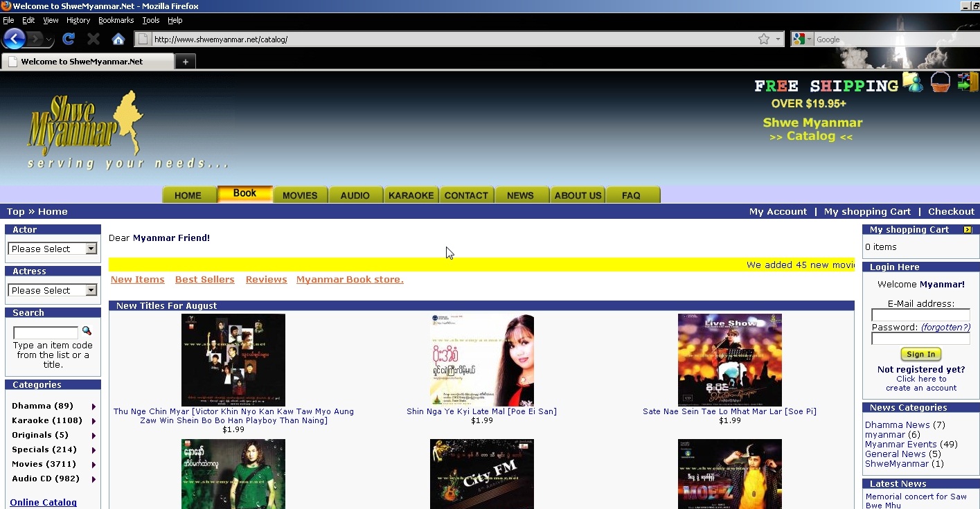Click the password forgotten link

click(x=945, y=328)
